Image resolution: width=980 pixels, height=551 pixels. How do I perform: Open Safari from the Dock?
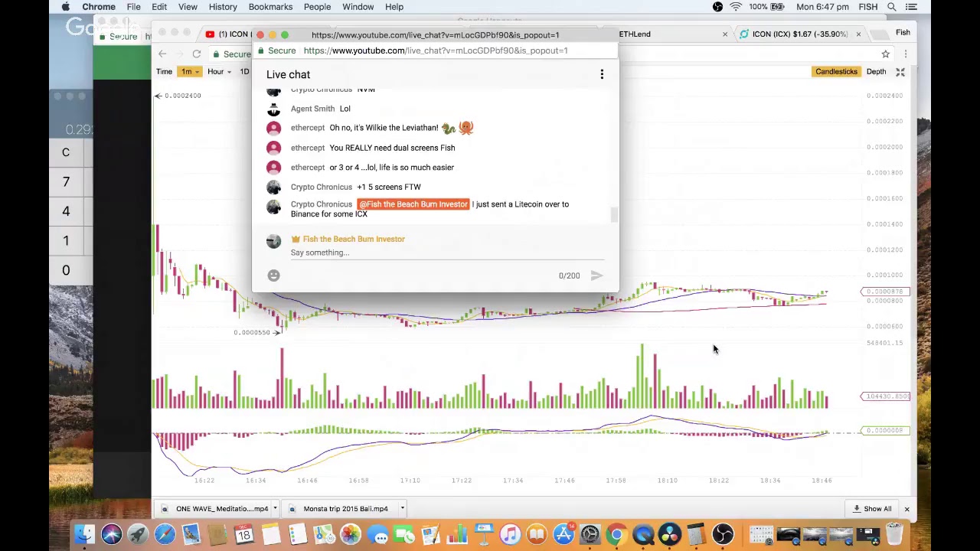click(x=164, y=534)
